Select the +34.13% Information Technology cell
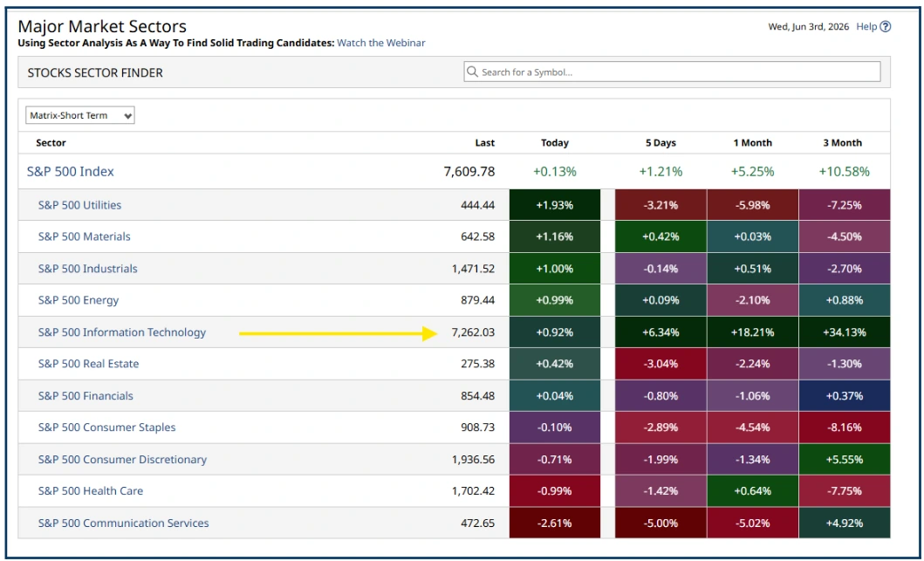Screen dimensions: 924x561 click(845, 332)
